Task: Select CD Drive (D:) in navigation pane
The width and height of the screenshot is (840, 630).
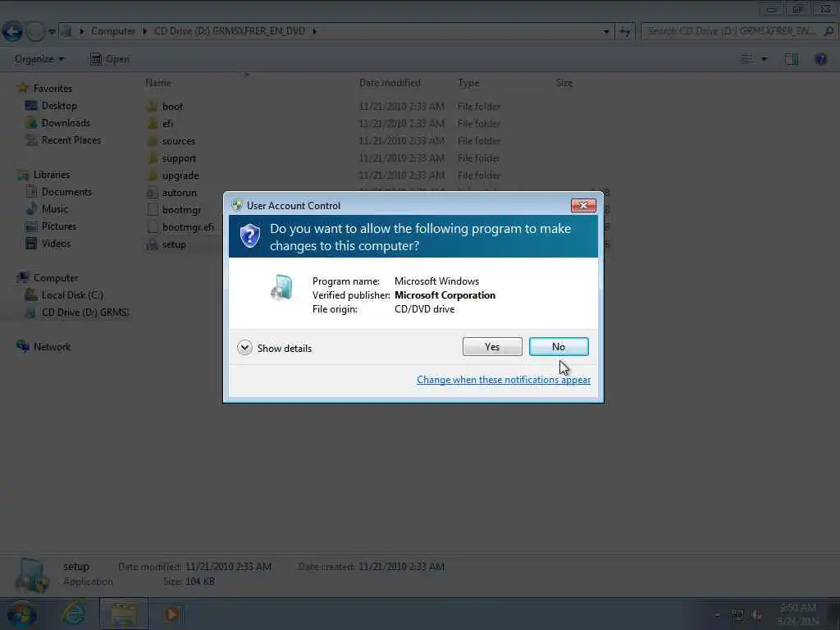Action: (84, 313)
